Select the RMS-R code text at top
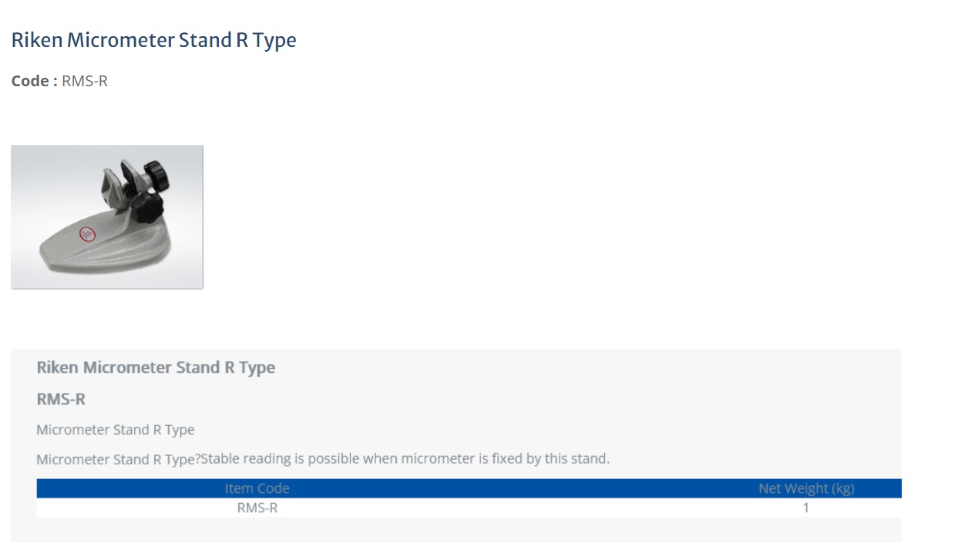This screenshot has width=958, height=560. click(85, 81)
